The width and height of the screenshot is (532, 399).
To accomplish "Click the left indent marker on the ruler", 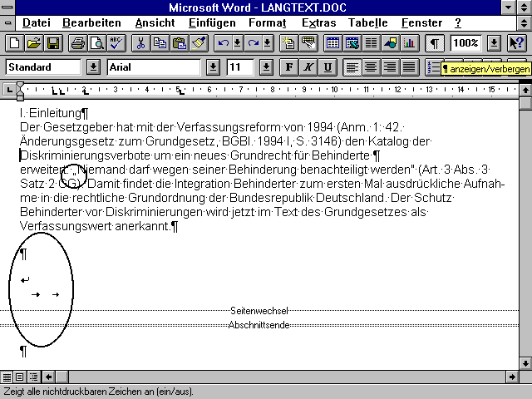I will point(20,98).
